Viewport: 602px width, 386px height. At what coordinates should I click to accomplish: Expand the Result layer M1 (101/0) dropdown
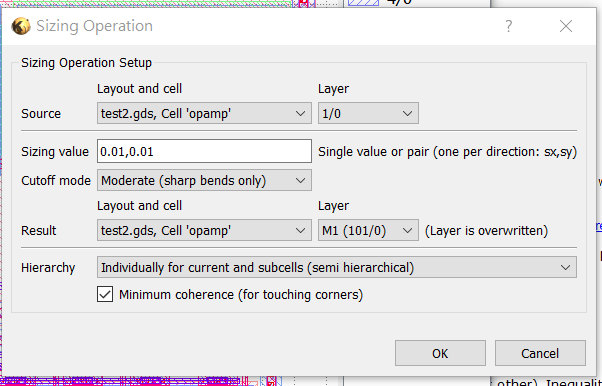pos(368,230)
